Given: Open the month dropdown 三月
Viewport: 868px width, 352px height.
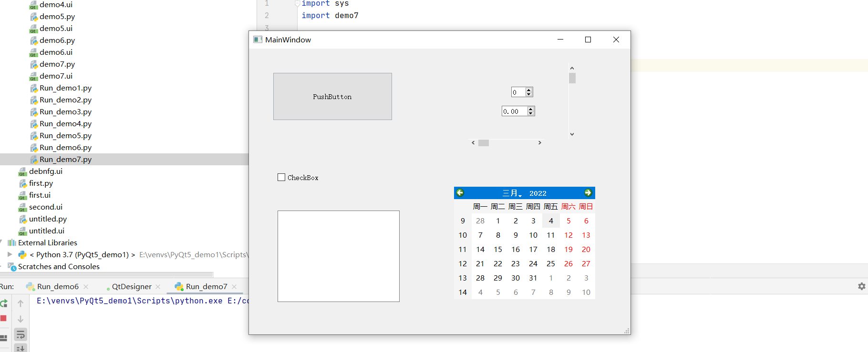Looking at the screenshot, I should click(x=512, y=193).
